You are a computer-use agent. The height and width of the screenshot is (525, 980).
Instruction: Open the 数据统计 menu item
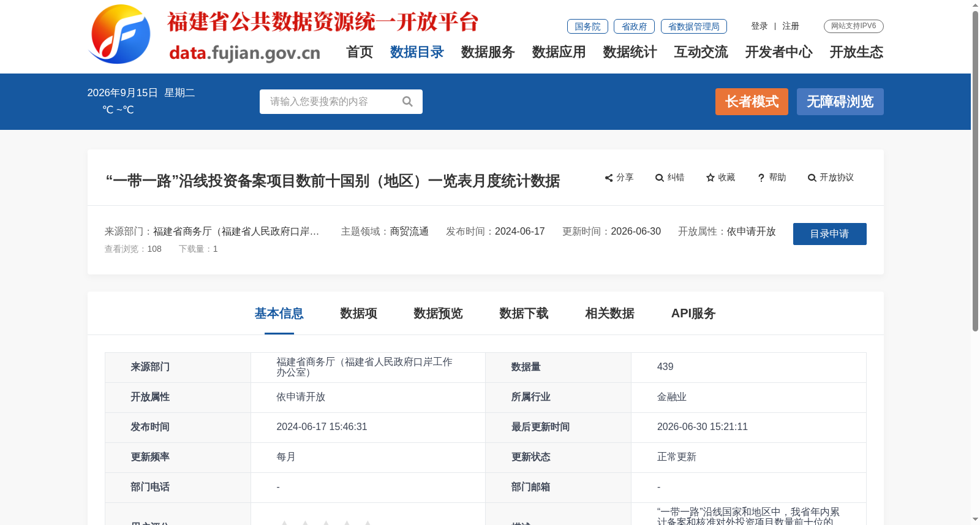coord(630,52)
